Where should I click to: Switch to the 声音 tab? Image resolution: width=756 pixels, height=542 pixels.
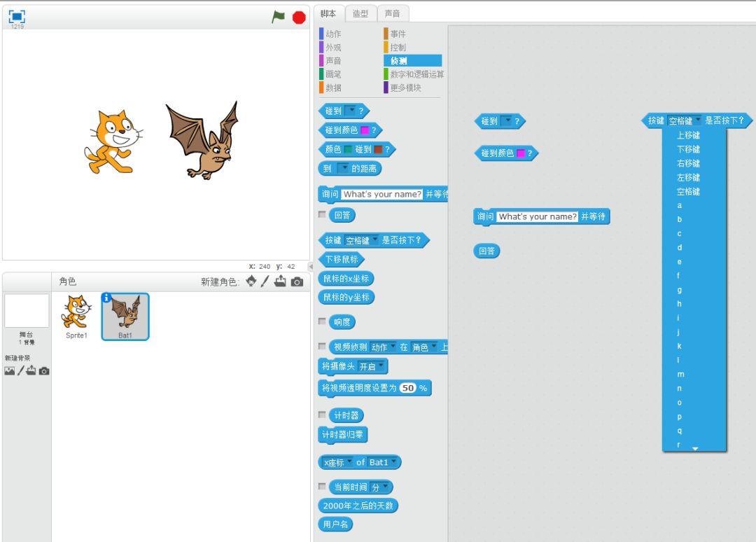(x=392, y=13)
